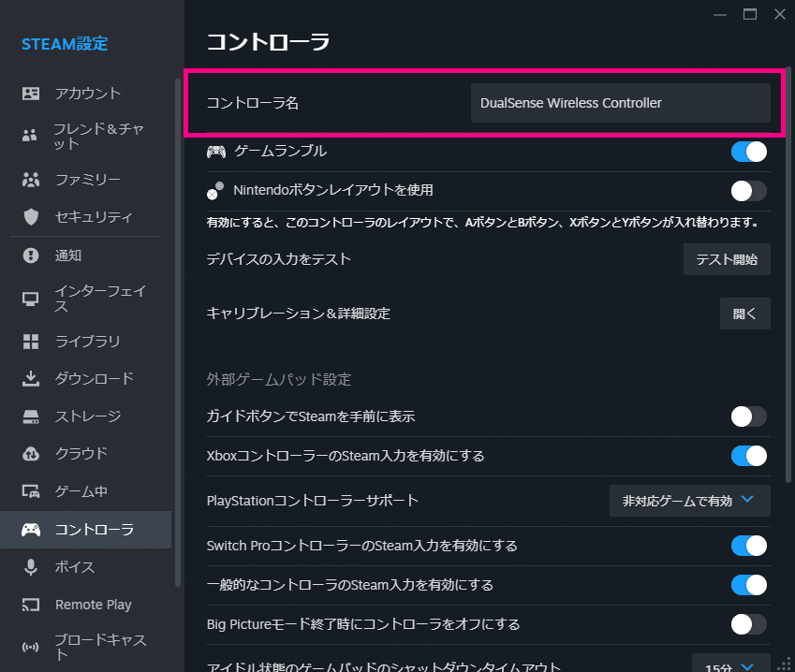Open セキュリティ settings

pos(86,217)
